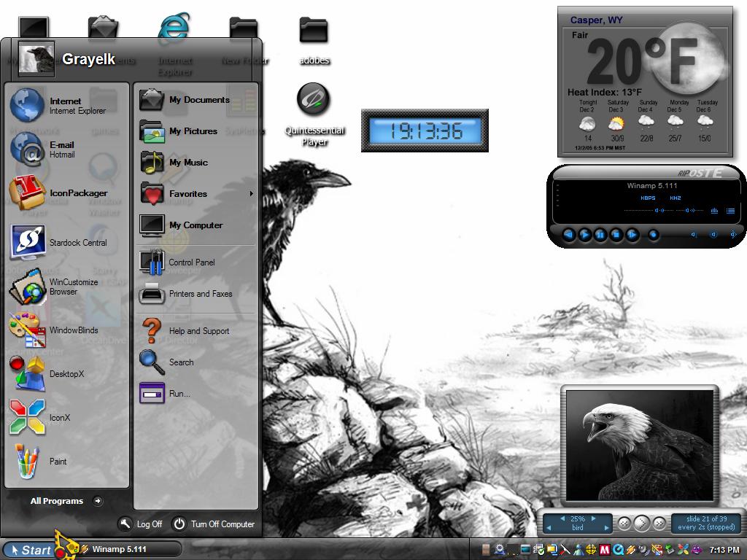Click Winamp round open file button
This screenshot has height=560, width=747.
654,234
